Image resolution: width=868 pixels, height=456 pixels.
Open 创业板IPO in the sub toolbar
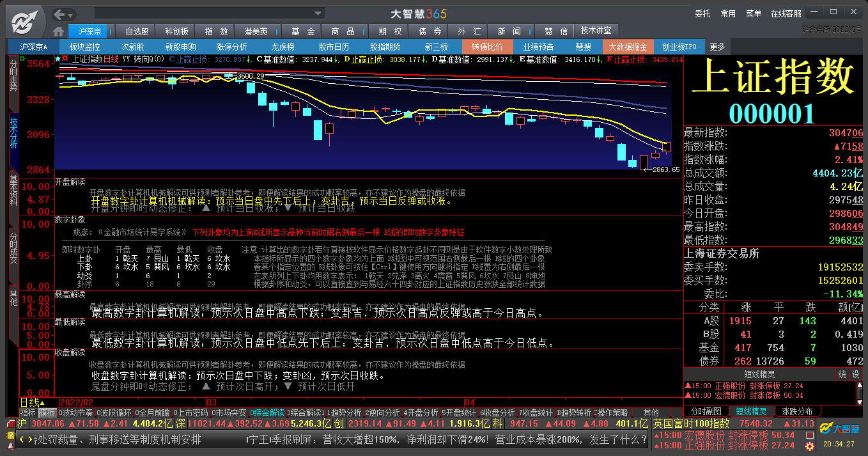[679, 47]
